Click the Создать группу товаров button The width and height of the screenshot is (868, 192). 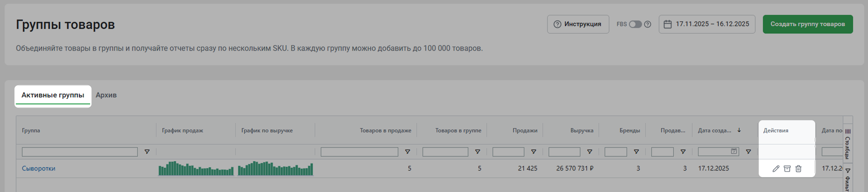(x=807, y=24)
